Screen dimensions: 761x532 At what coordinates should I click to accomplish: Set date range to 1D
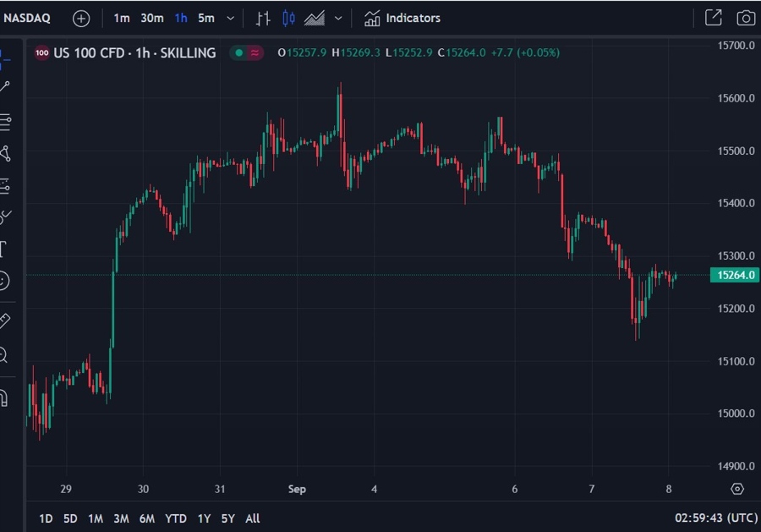(x=46, y=518)
